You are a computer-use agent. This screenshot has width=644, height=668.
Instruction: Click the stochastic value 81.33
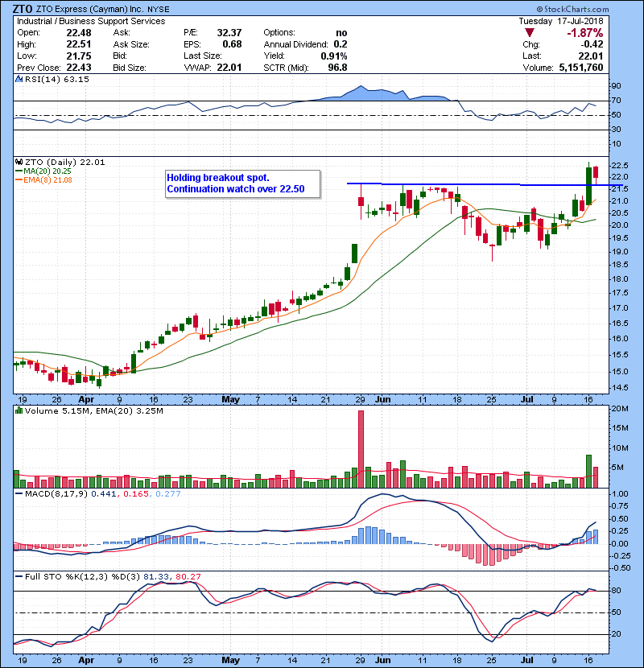point(156,577)
